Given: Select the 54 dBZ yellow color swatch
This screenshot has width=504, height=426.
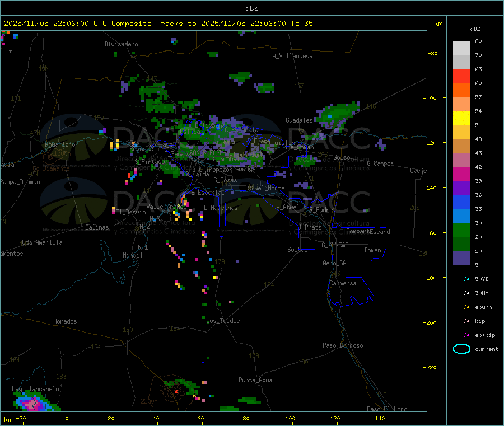Looking at the screenshot, I should pos(461,118).
